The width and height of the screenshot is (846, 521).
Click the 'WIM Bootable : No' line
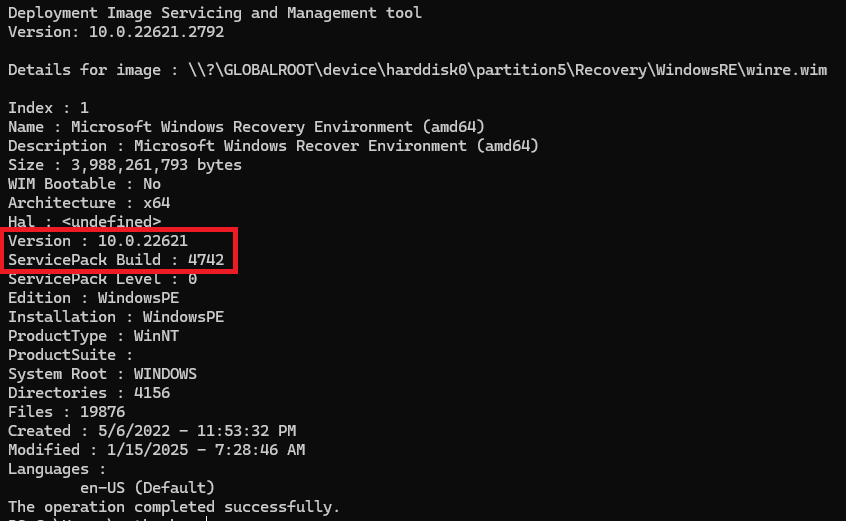coord(84,184)
